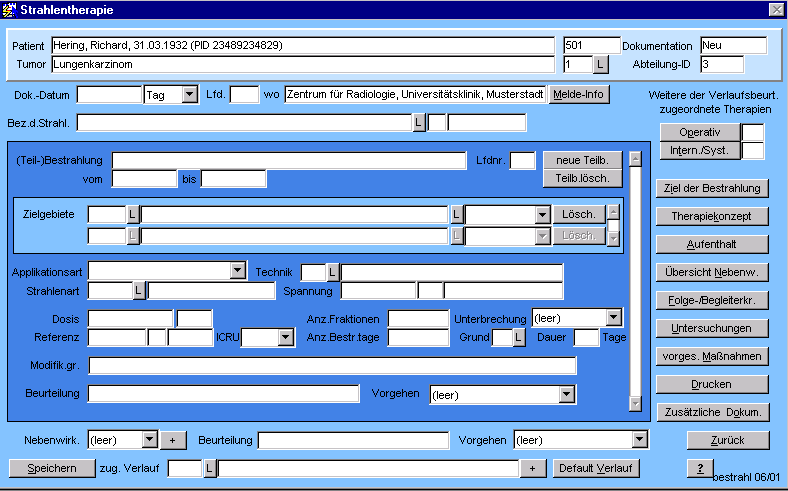The image size is (788, 491).
Task: Click the neue Teilb. button
Action: click(582, 160)
